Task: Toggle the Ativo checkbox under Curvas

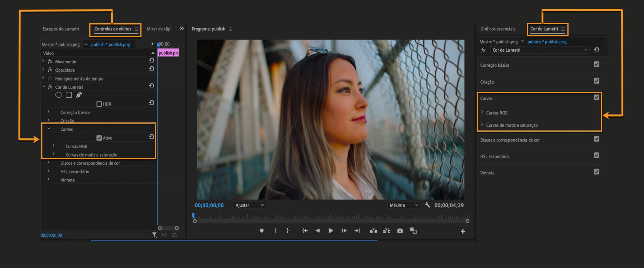Action: (x=99, y=138)
